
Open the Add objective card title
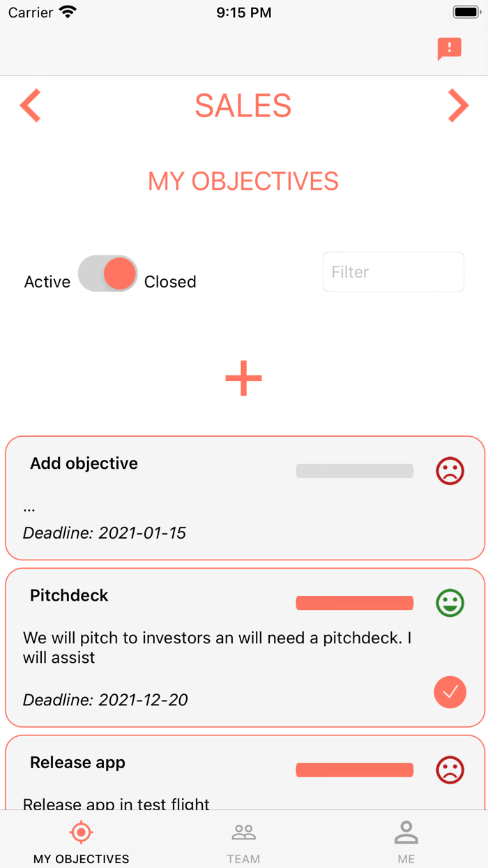(x=84, y=463)
